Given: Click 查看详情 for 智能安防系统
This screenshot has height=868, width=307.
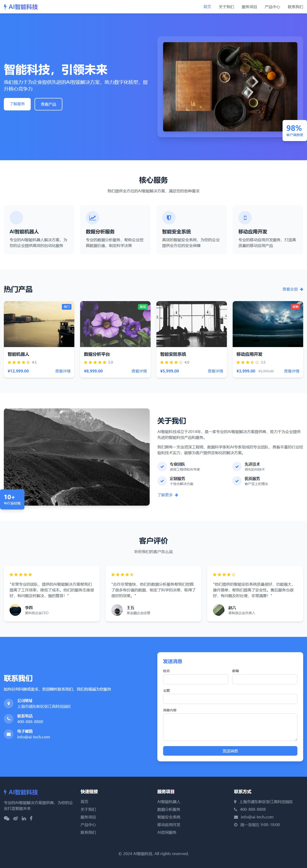Looking at the screenshot, I should click(215, 371).
